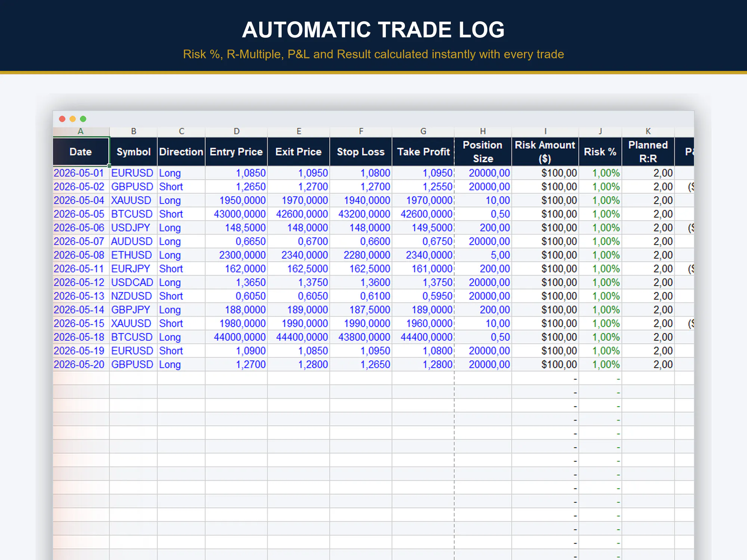Click stop loss 2280,0000

click(x=361, y=255)
